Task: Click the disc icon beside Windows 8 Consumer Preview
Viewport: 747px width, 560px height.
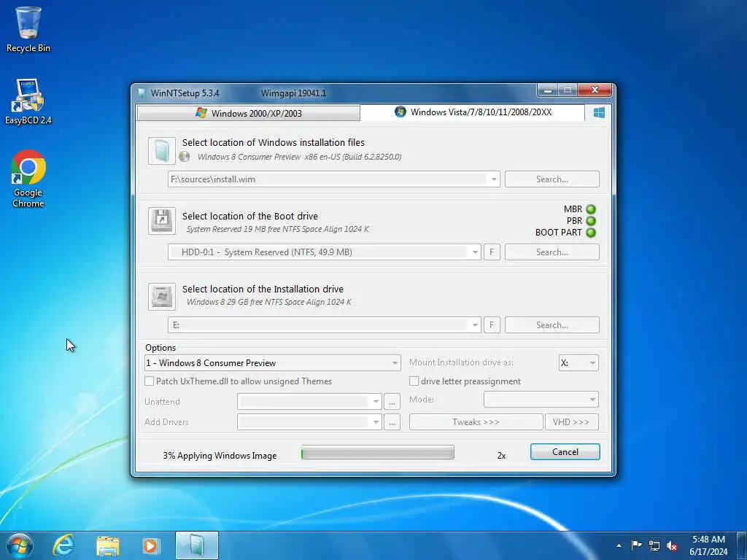Action: [185, 157]
